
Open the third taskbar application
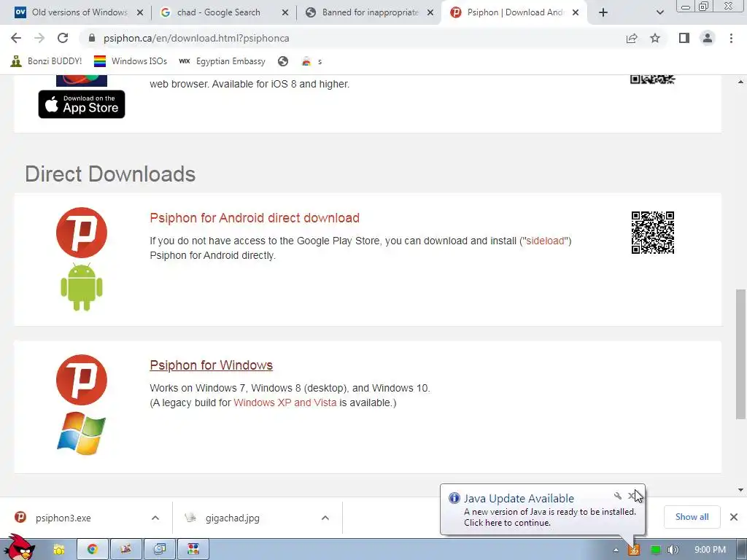(125, 550)
